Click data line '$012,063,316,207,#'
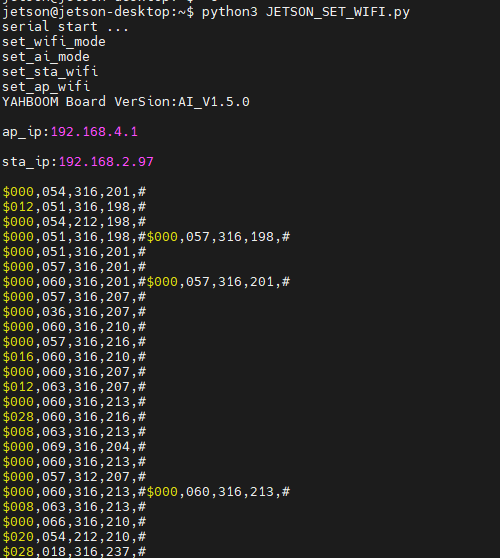The height and width of the screenshot is (558, 500). pos(74,387)
